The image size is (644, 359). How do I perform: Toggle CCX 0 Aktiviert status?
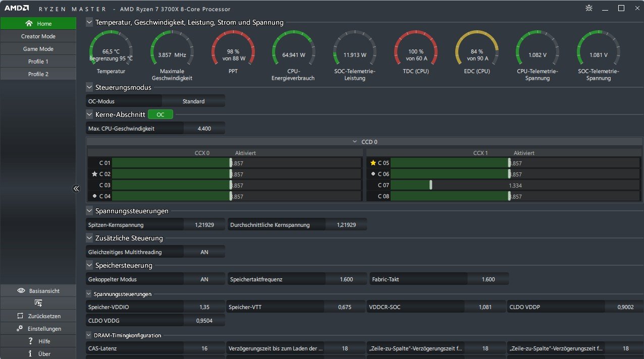tap(245, 153)
